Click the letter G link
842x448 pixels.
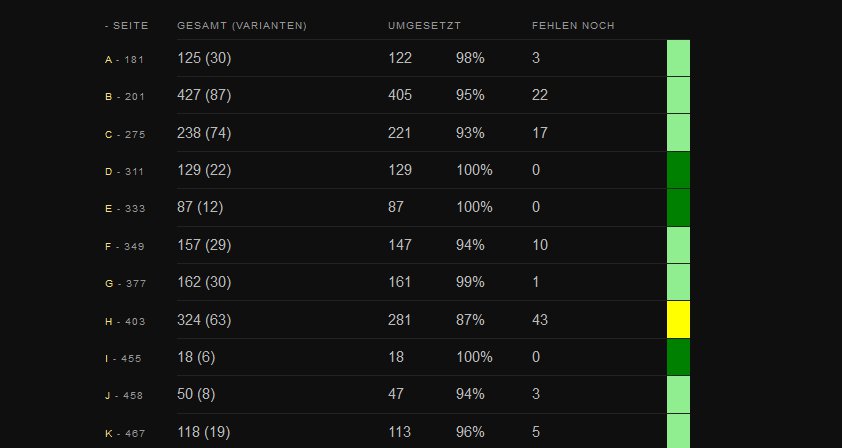(108, 284)
